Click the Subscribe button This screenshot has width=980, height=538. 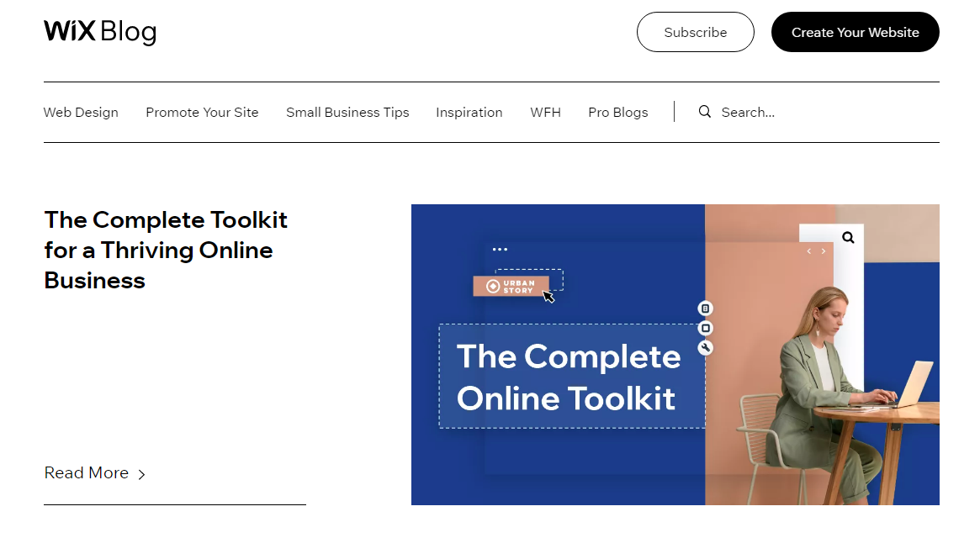[x=696, y=32]
